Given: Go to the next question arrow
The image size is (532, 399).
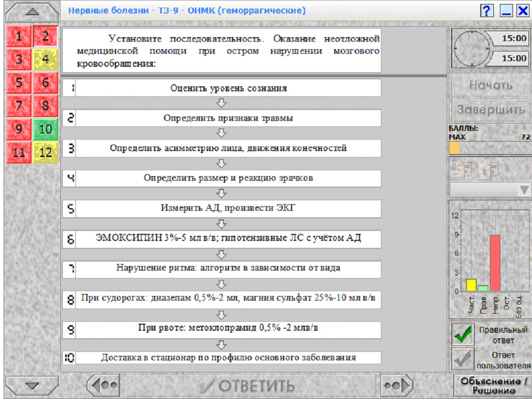Looking at the screenshot, I should click(397, 385).
